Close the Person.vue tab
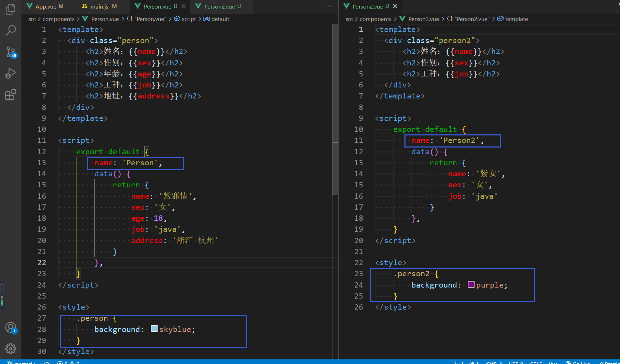 coord(184,6)
